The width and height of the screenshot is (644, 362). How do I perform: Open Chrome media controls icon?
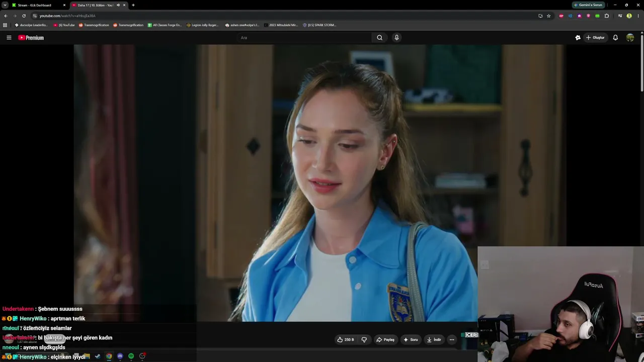(x=620, y=16)
